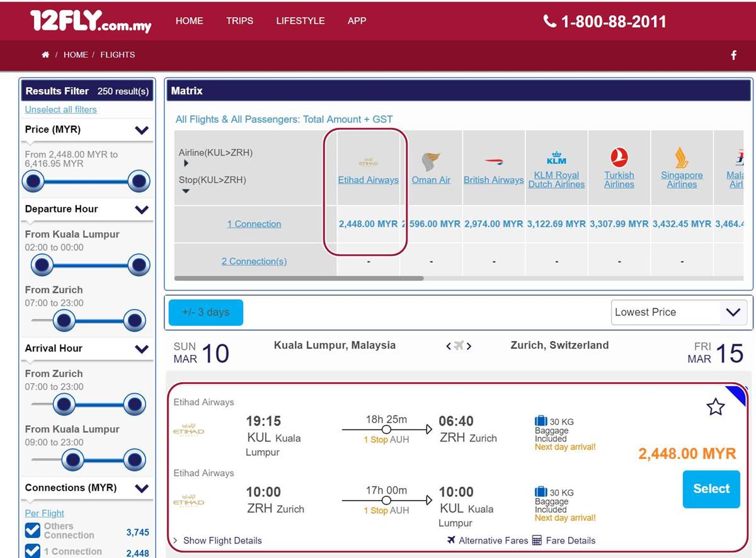756x558 pixels.
Task: Open the KLM Royal Dutch Airlines link
Action: (x=556, y=180)
